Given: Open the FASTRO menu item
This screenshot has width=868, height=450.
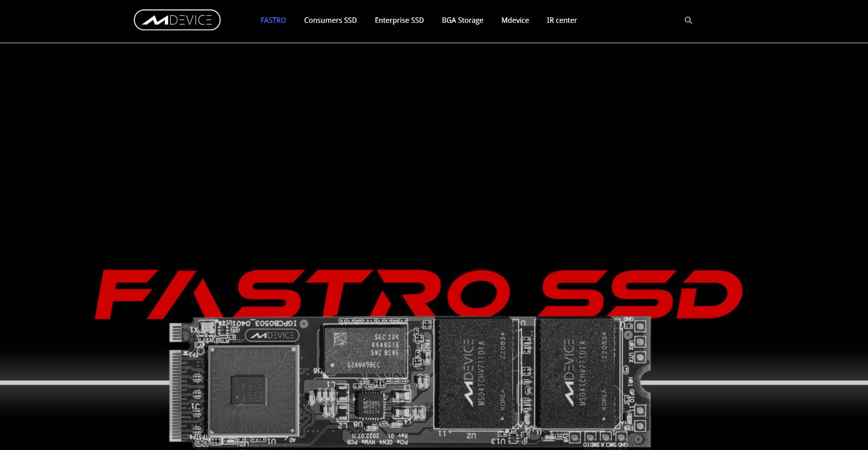Looking at the screenshot, I should pos(273,20).
